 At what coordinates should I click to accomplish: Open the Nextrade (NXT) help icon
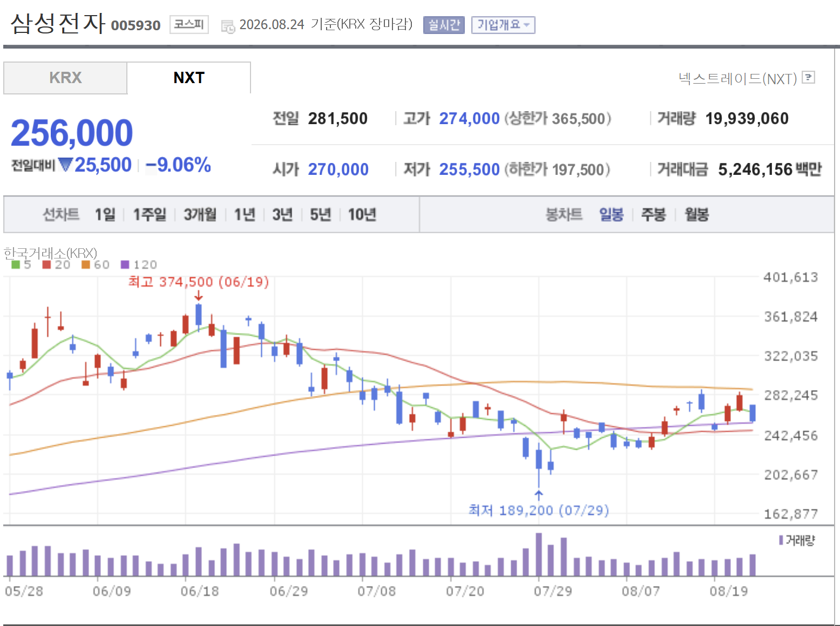coord(808,78)
